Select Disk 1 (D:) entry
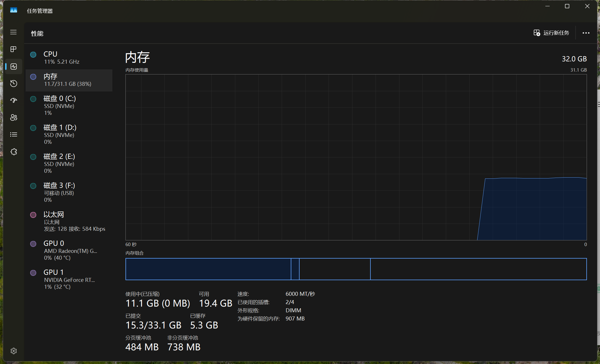The image size is (600, 364). tap(69, 134)
